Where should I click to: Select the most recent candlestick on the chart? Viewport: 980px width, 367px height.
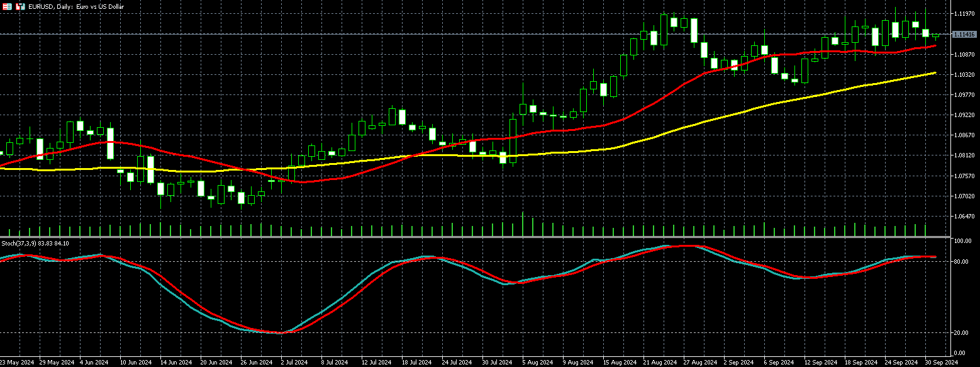point(935,37)
